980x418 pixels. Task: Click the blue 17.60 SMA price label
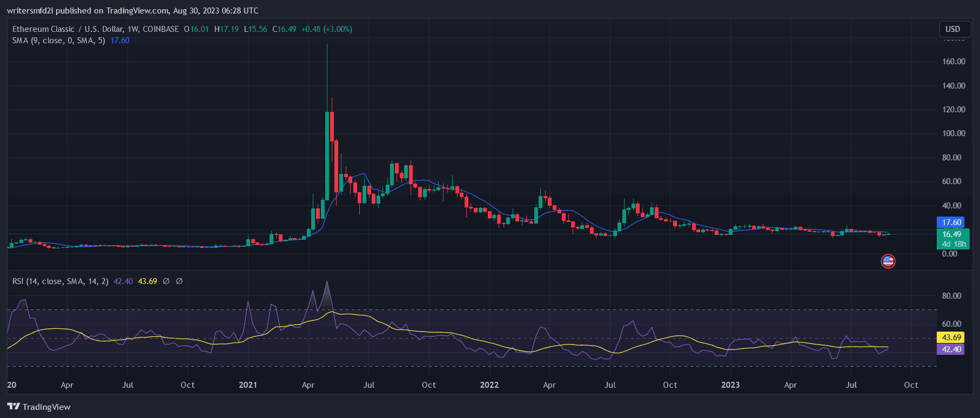click(x=951, y=223)
